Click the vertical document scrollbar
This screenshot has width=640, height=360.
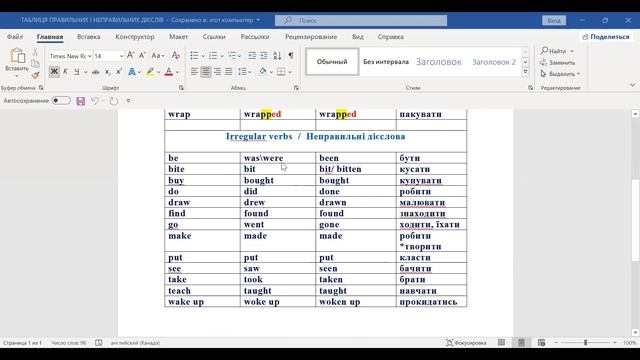coord(635,220)
